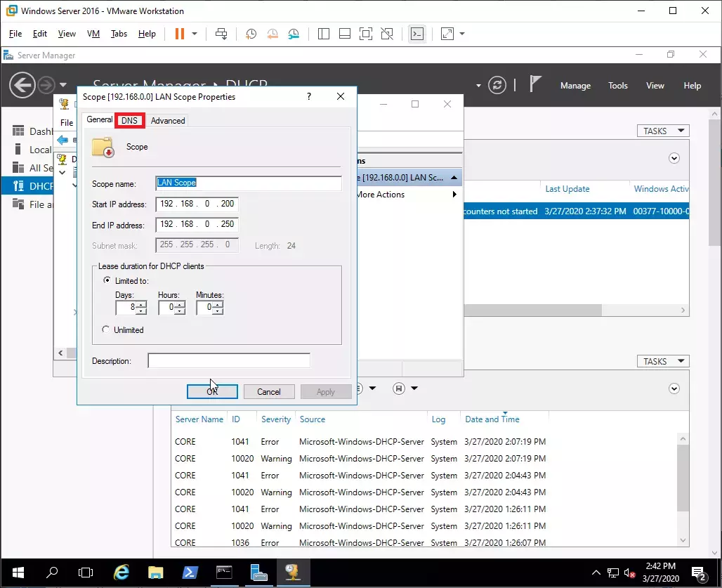The width and height of the screenshot is (722, 588).
Task: Pause the virtual machine in VMware
Action: click(x=180, y=34)
